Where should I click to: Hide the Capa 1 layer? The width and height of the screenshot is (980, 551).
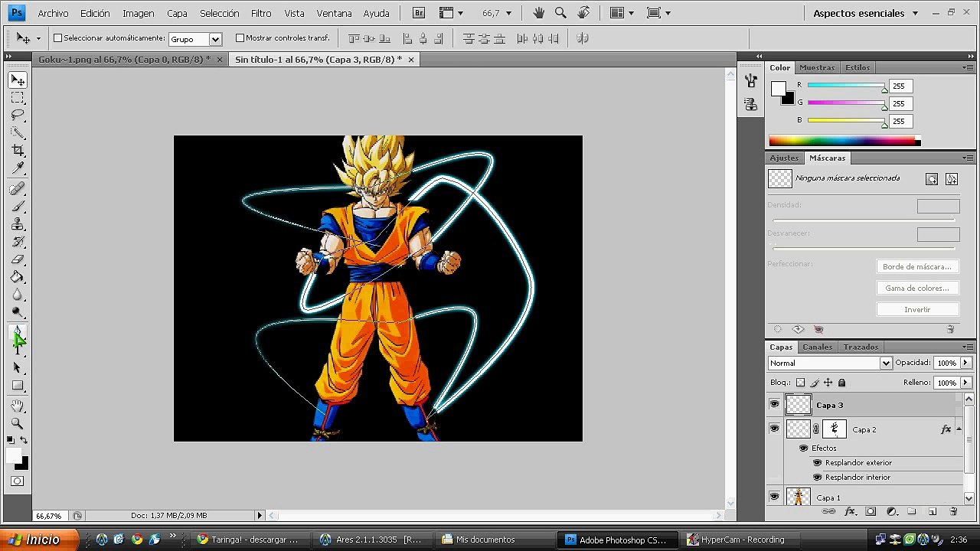tap(774, 497)
